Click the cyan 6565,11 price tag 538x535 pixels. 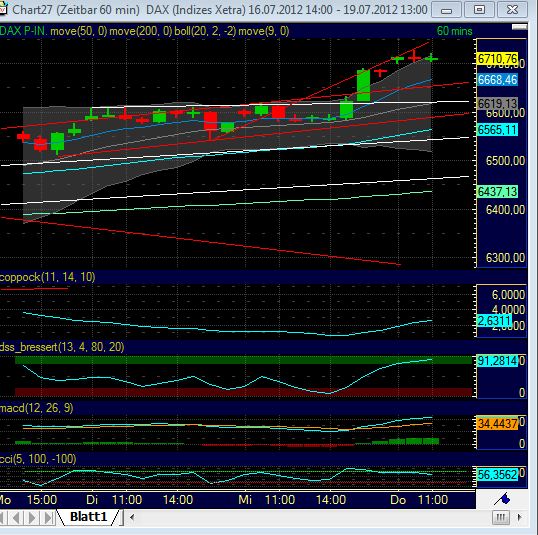[x=498, y=130]
